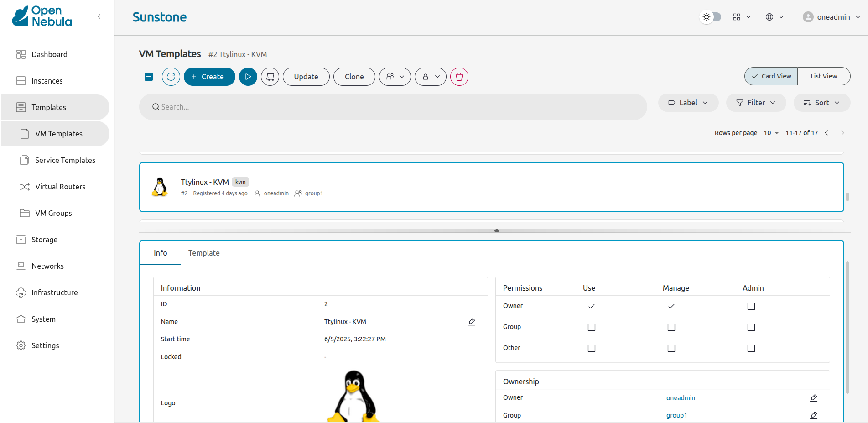Expand the Sort options dropdown
868x423 pixels.
[x=821, y=103]
